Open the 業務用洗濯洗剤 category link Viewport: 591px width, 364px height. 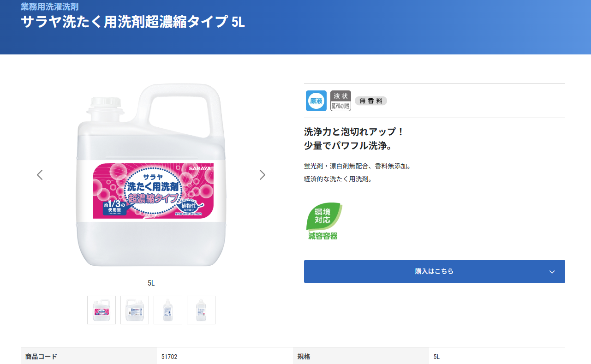50,7
